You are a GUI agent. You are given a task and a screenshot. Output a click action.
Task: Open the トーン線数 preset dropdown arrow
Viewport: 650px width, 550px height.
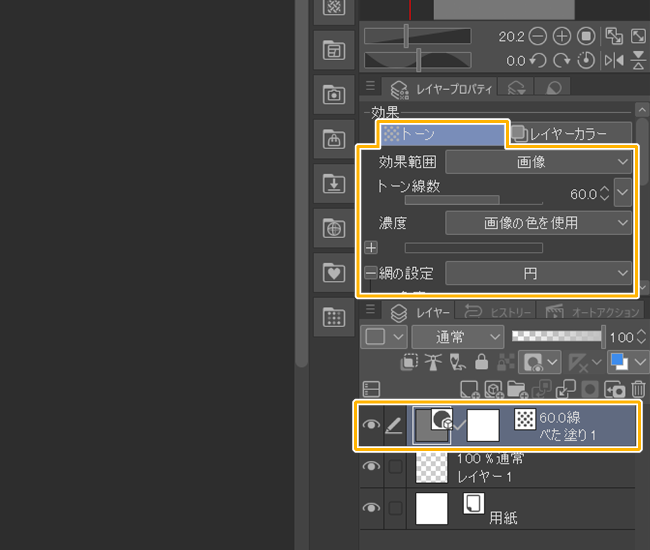point(623,192)
